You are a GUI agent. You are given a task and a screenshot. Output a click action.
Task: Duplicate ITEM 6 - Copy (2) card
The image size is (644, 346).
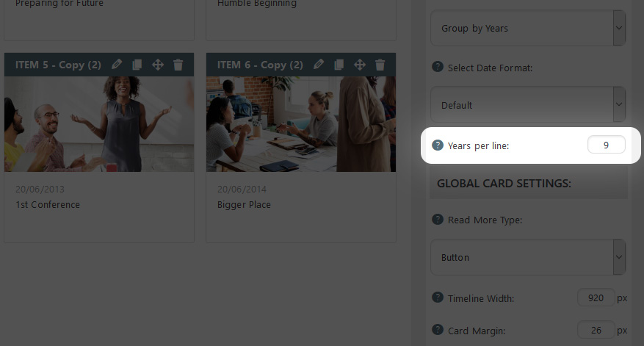click(x=339, y=65)
